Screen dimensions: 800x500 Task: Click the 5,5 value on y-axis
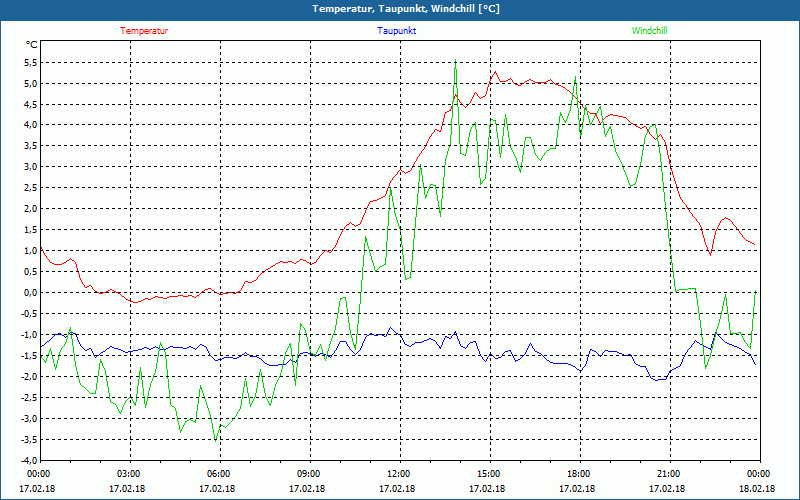coord(31,63)
